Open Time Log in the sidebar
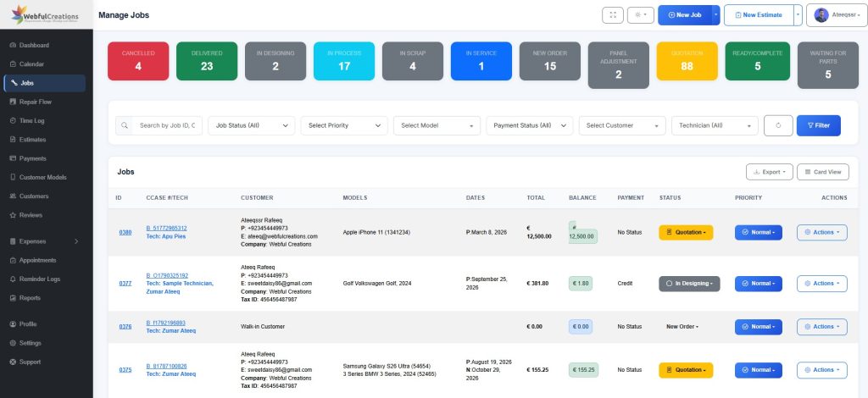The width and height of the screenshot is (868, 398). (44, 120)
